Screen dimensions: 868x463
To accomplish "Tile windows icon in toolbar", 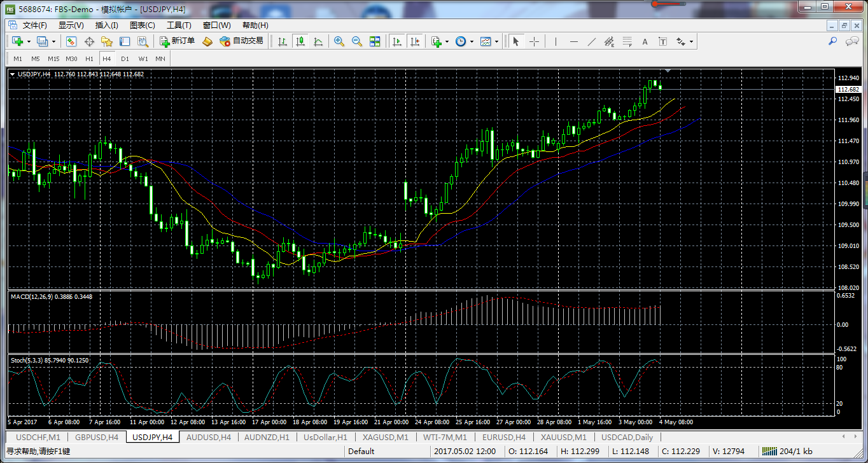I will tap(375, 41).
